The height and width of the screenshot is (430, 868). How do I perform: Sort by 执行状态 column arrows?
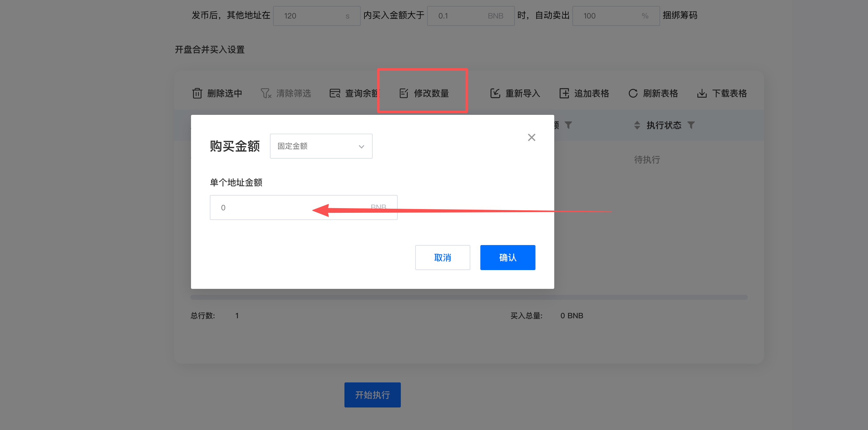pos(637,125)
